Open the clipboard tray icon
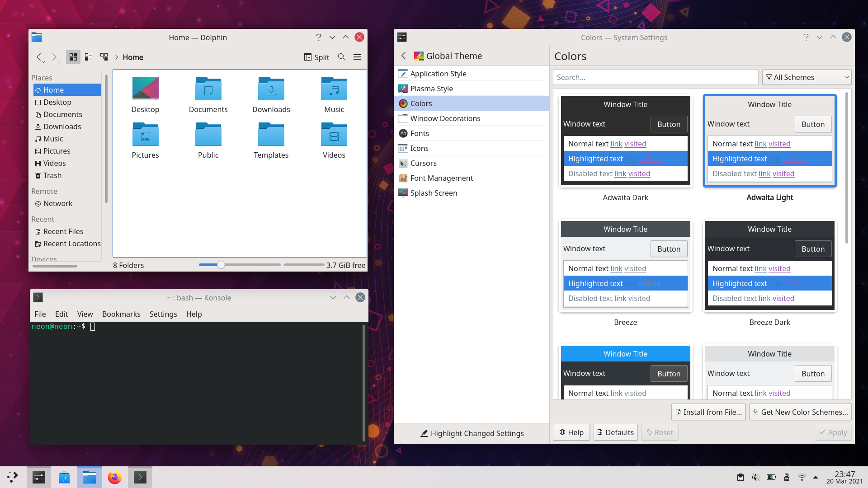868x488 pixels. click(740, 477)
